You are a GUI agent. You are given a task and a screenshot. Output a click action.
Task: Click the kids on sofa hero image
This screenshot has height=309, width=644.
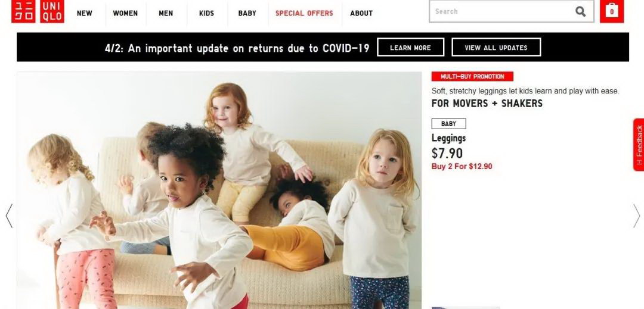coord(219,190)
